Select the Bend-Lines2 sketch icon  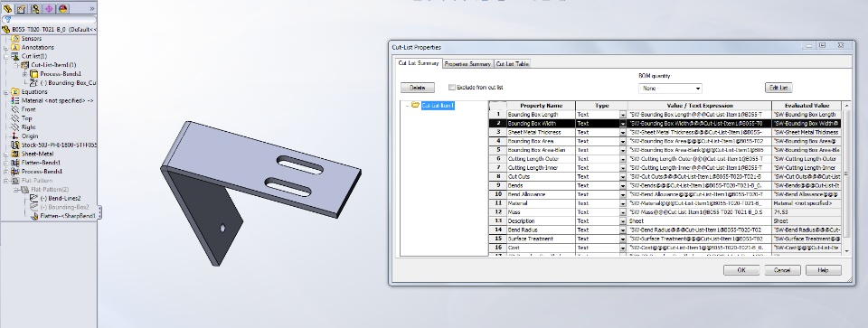pyautogui.click(x=33, y=198)
